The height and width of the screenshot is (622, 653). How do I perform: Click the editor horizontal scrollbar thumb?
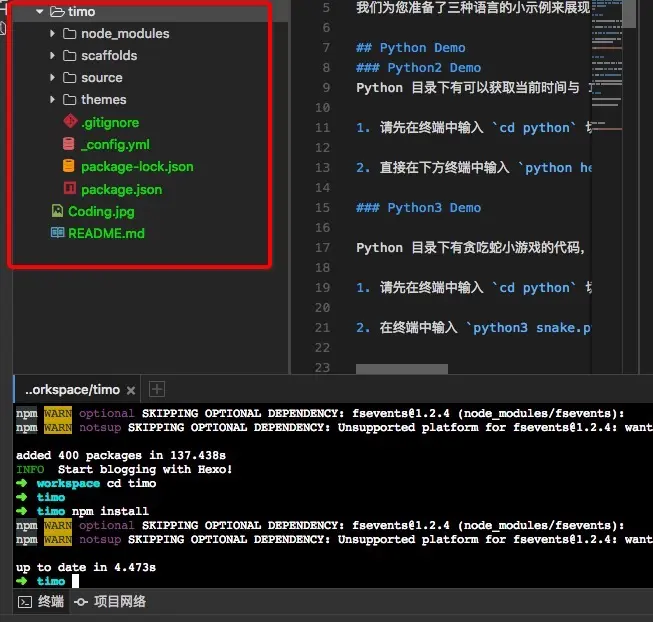[402, 369]
